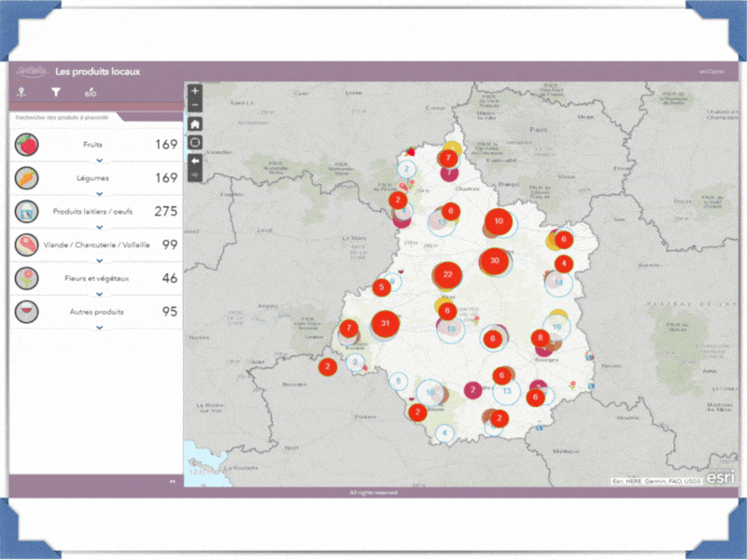The height and width of the screenshot is (560, 747).
Task: Locate my position on the map
Action: [195, 143]
